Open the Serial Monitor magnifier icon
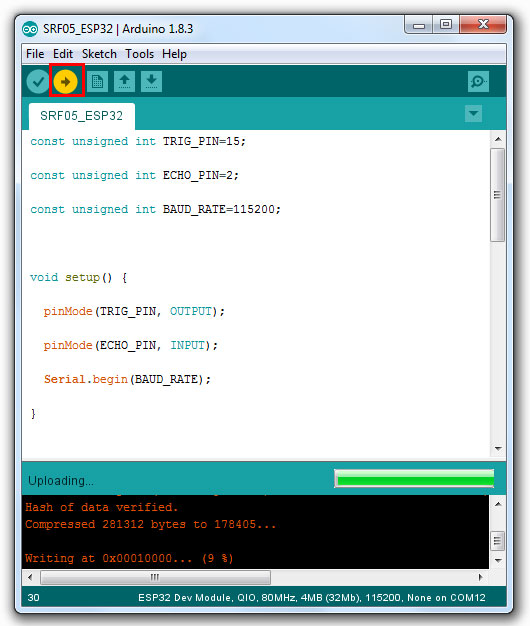This screenshot has width=530, height=626. point(478,81)
